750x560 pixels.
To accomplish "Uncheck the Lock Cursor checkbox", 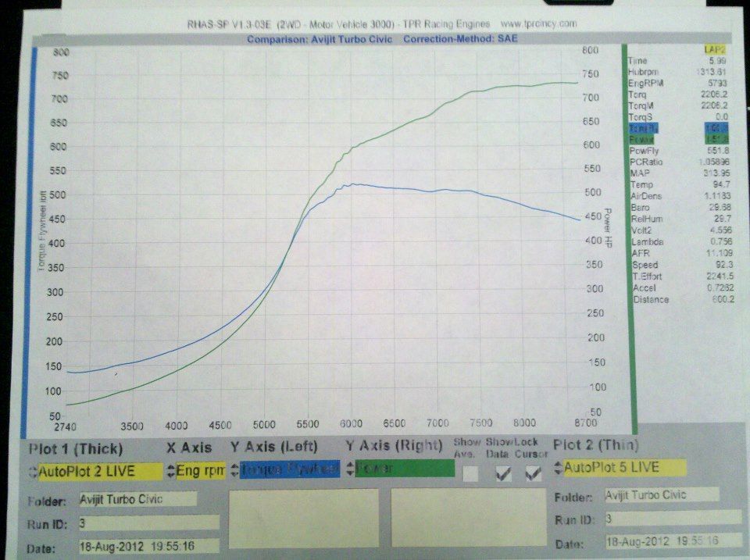I will tap(533, 473).
